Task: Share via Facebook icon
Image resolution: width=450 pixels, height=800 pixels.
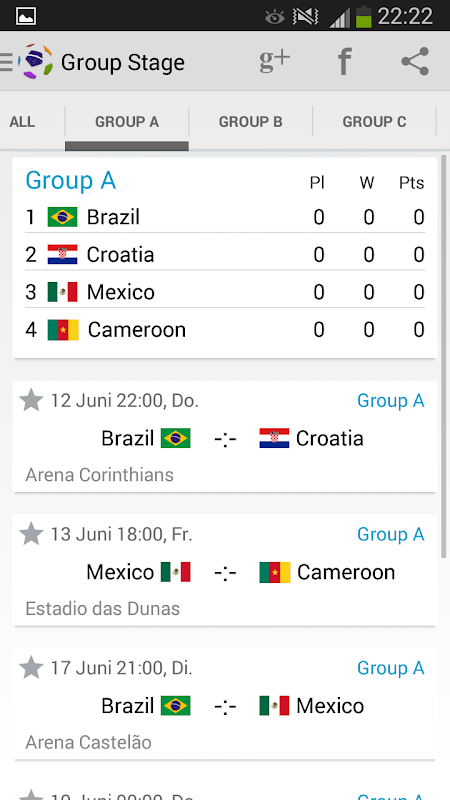Action: pyautogui.click(x=345, y=61)
